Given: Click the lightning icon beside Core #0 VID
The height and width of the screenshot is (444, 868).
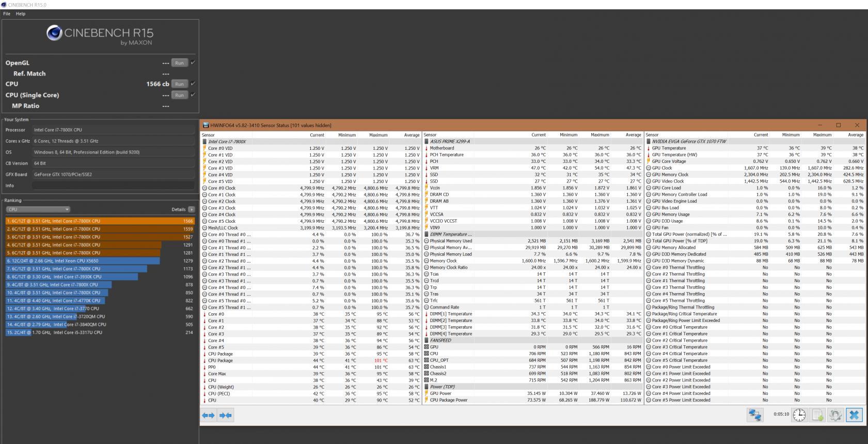Looking at the screenshot, I should tap(204, 148).
